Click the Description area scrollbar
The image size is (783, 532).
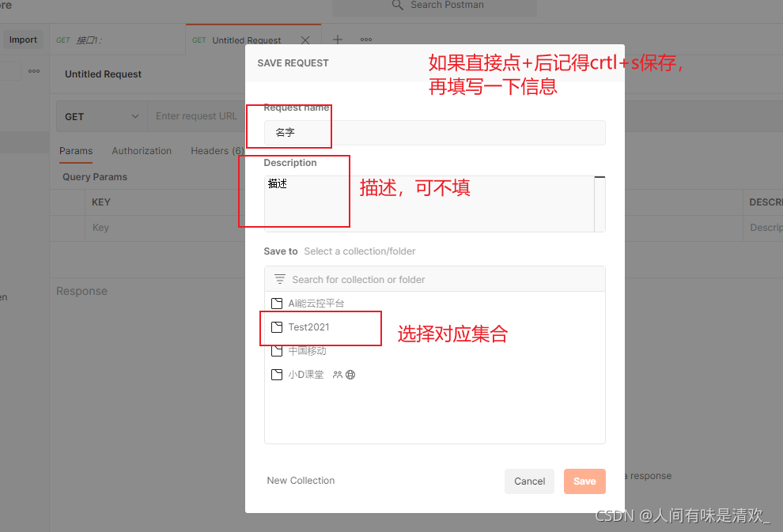(600, 204)
